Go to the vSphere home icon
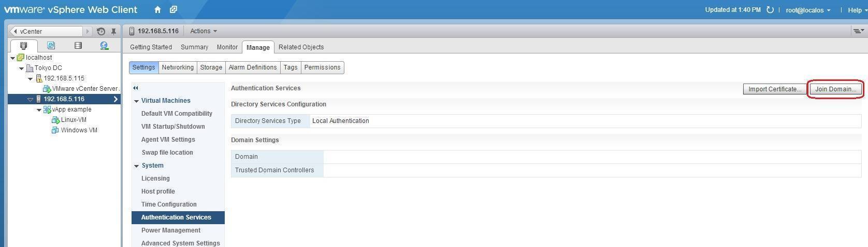Screen dimensions: 868x247 [x=157, y=9]
